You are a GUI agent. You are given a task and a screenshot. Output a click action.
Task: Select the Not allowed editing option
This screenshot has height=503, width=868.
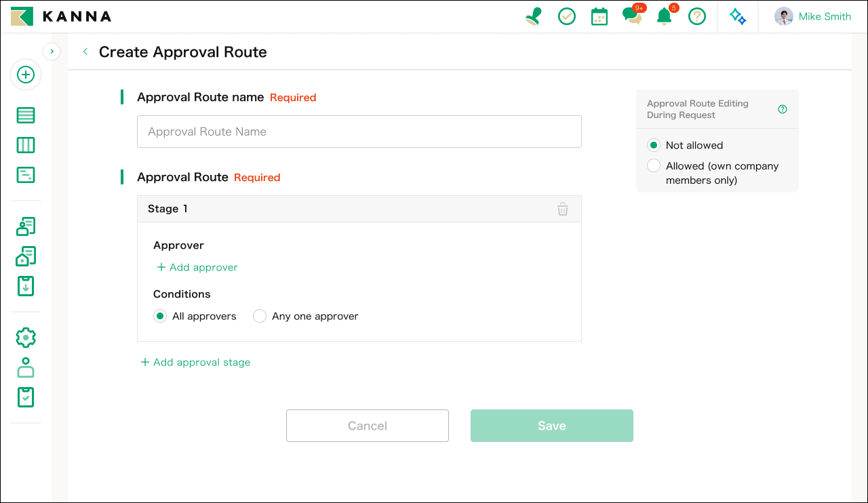point(686,145)
